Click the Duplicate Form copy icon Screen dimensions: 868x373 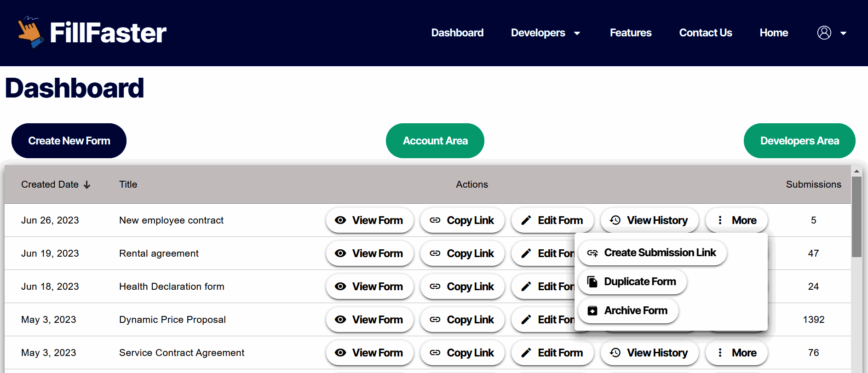tap(592, 281)
